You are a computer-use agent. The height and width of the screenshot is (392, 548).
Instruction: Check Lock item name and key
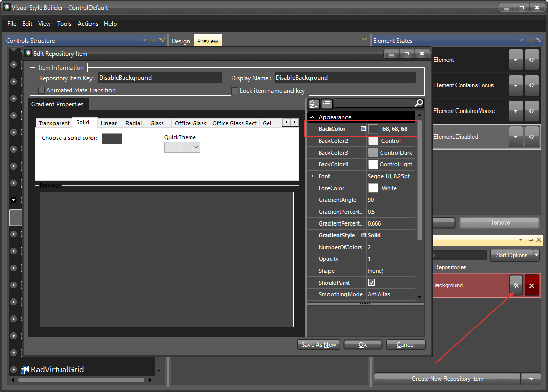point(235,91)
